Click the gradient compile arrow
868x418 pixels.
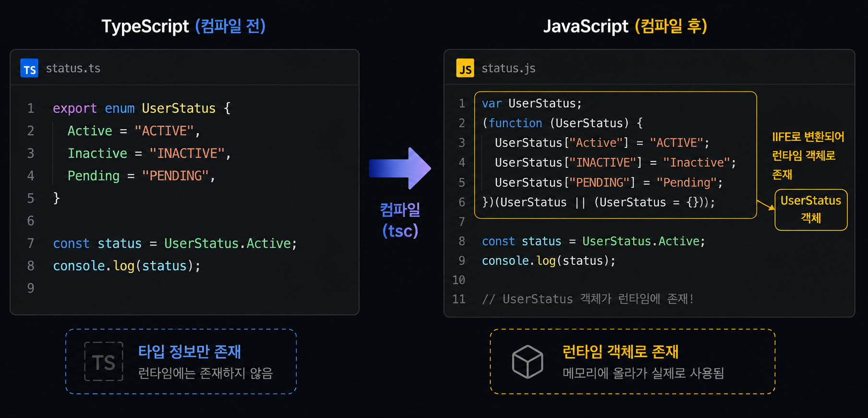click(x=400, y=169)
